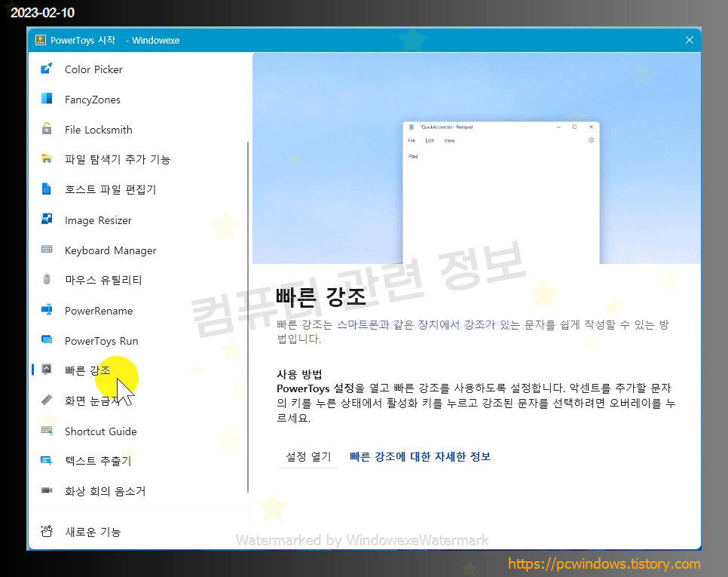The height and width of the screenshot is (577, 728).
Task: Click the 빠른 강조 icon
Action: click(47, 370)
